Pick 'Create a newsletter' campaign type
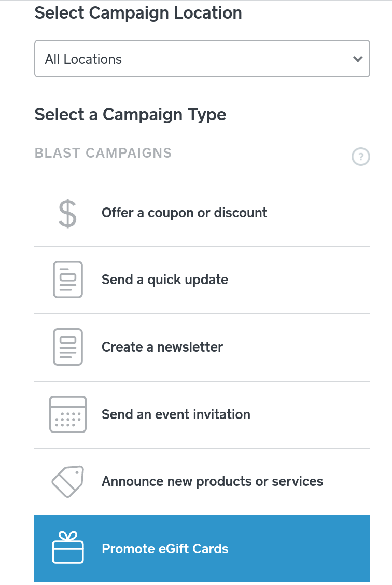Viewport: 392px width, 585px height. point(162,347)
